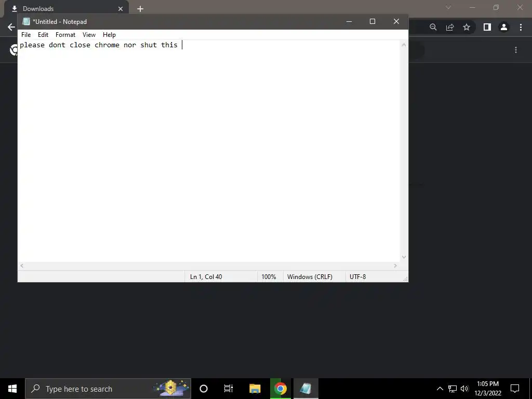Click the Type here to search box
This screenshot has height=399, width=532.
click(x=108, y=389)
